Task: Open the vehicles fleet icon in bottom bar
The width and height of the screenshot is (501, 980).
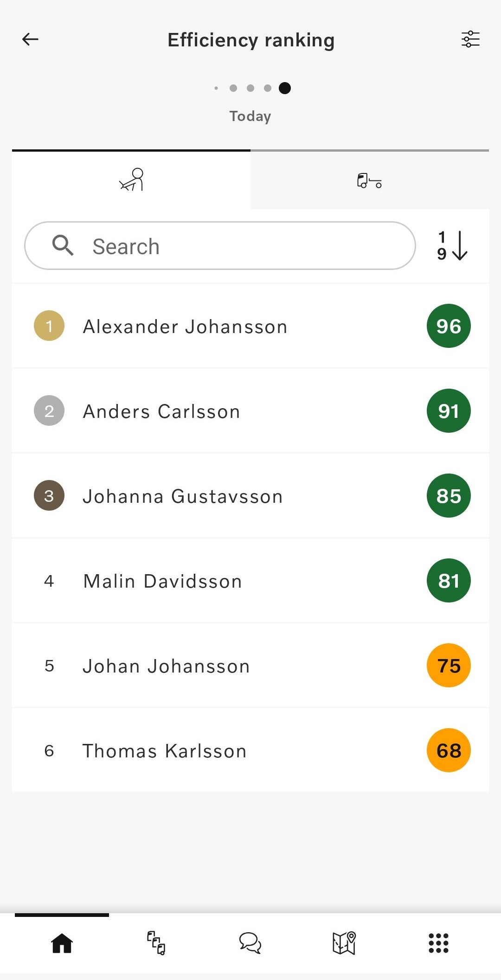Action: (156, 943)
